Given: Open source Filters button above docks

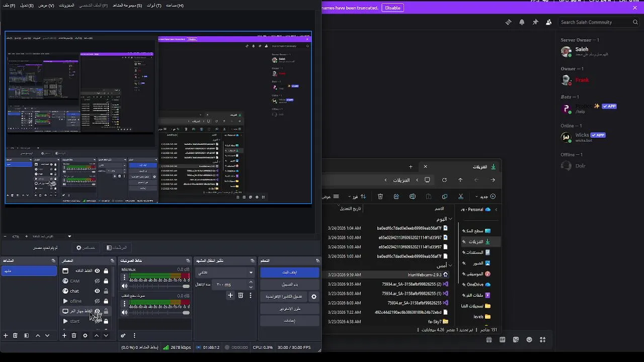Looking at the screenshot, I should [117, 247].
